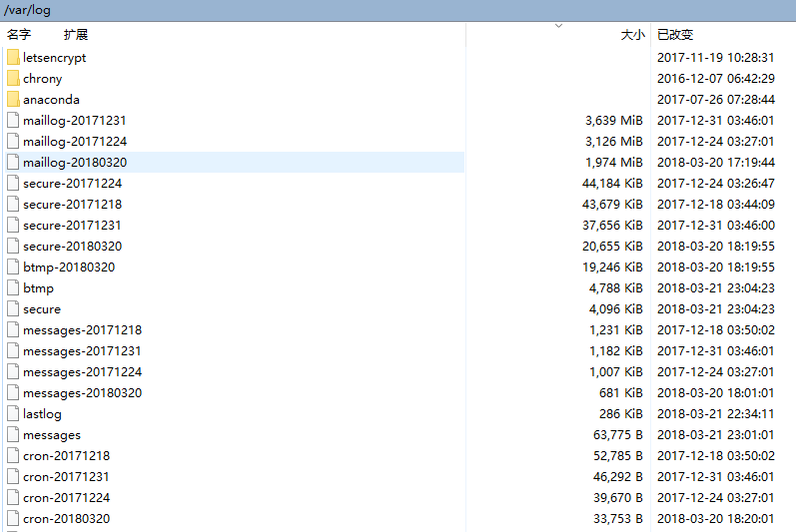Select the btmp-20180320 file name
796x532 pixels.
pos(69,267)
